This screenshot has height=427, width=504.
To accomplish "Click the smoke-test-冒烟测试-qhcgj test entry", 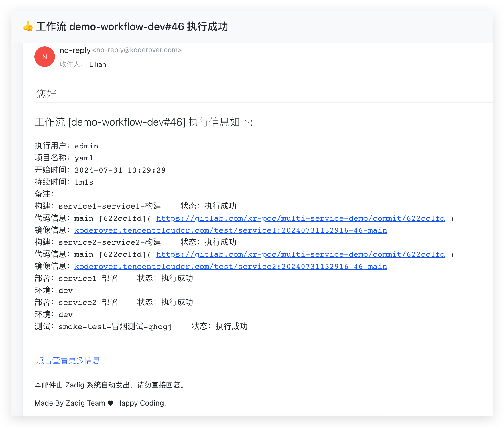I will coord(115,326).
